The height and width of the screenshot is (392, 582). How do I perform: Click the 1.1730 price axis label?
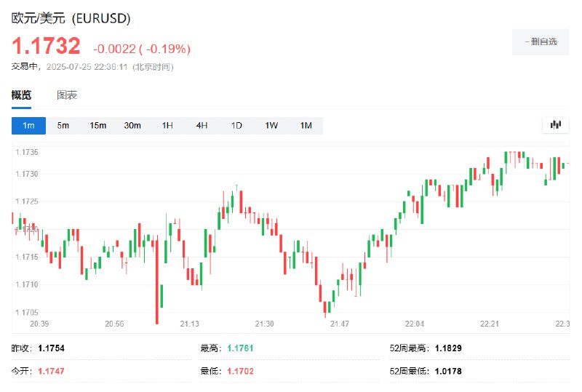(x=27, y=174)
